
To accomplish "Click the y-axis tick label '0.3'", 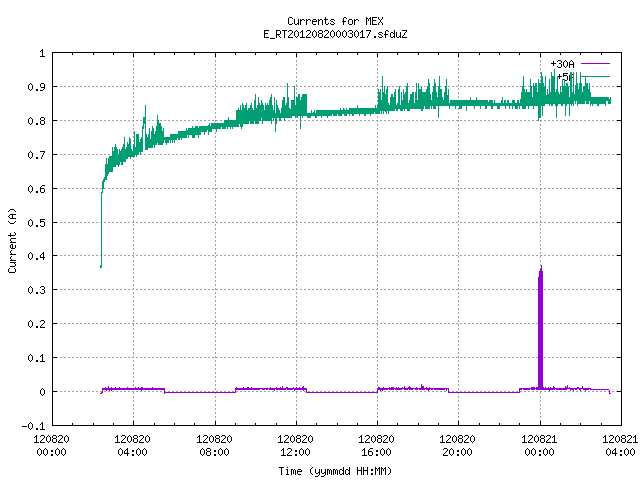I will tap(36, 290).
